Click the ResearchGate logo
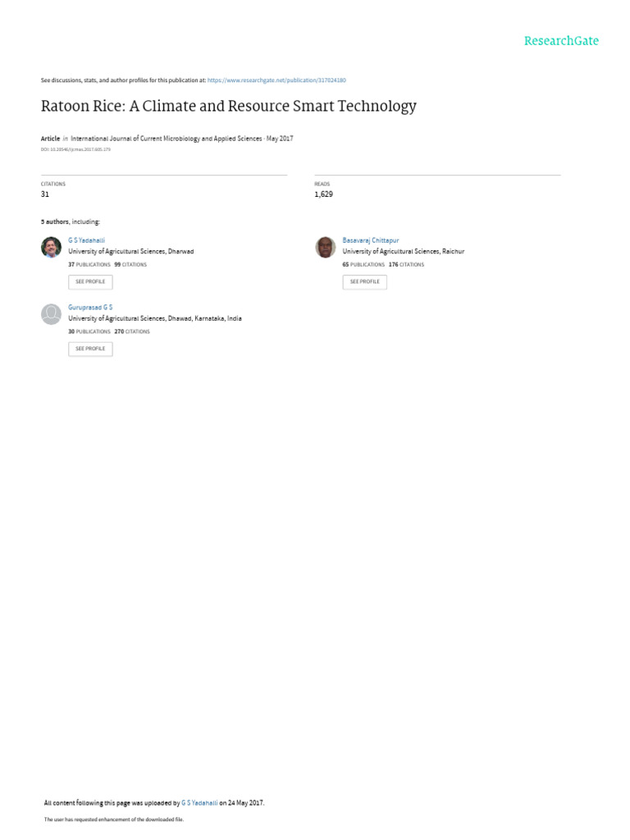 tap(561, 41)
